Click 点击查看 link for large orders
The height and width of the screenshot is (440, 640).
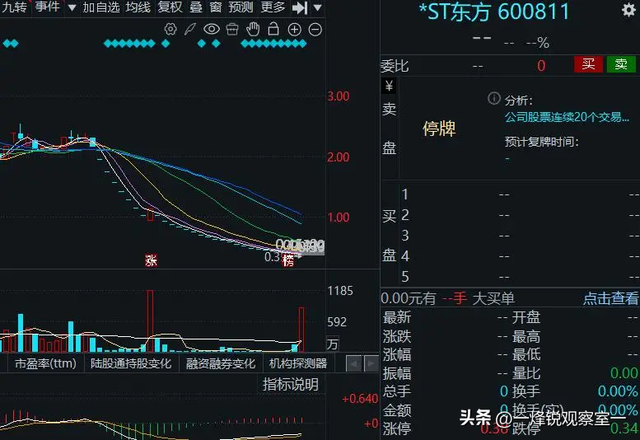(611, 298)
